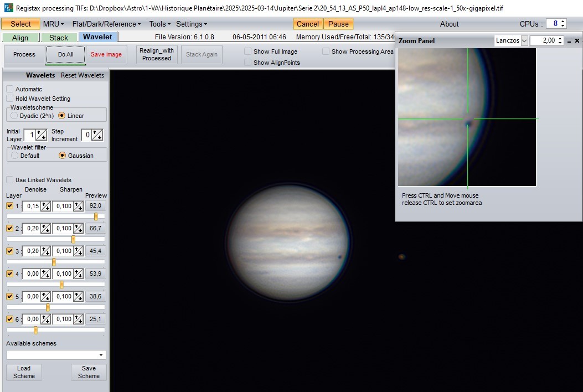The width and height of the screenshot is (583, 392).
Task: Click the Step Increment spinner arrows
Action: [x=97, y=135]
